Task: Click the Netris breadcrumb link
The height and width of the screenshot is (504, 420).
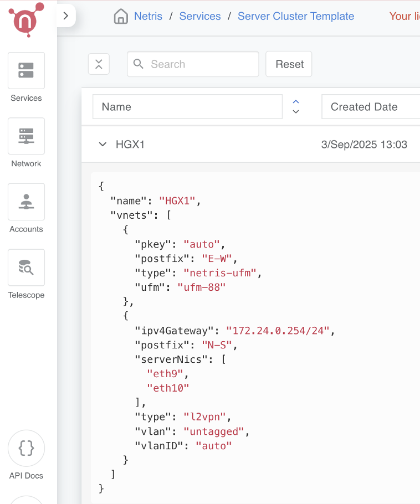Action: coord(148,16)
